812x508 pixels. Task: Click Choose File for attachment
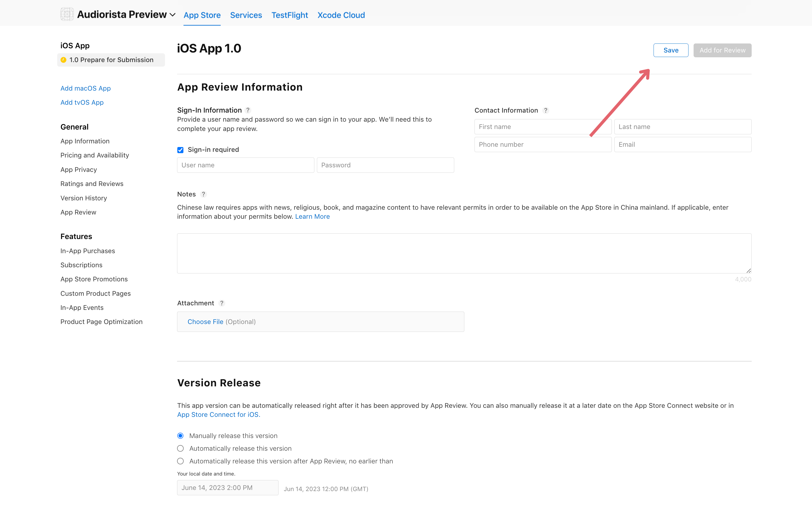coord(205,322)
